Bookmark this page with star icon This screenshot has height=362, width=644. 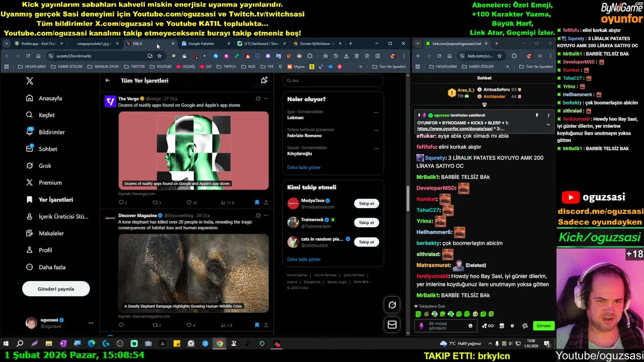(x=159, y=56)
